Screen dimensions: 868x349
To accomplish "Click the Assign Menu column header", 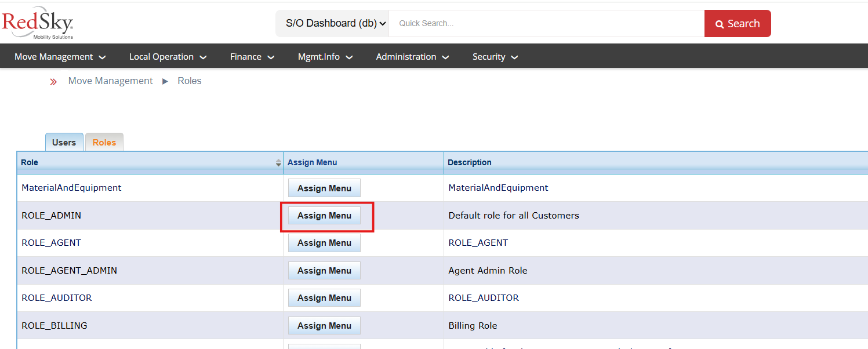I will pyautogui.click(x=364, y=163).
